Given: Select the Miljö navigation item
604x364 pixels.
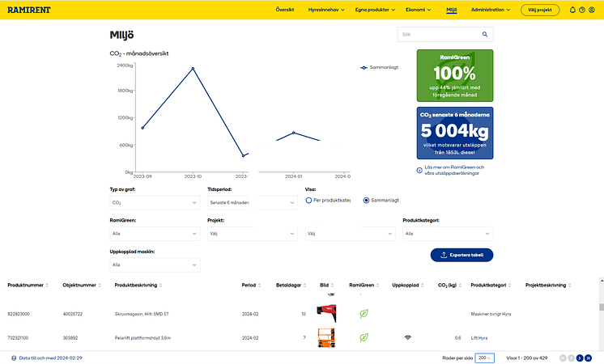Looking at the screenshot, I should (x=452, y=10).
